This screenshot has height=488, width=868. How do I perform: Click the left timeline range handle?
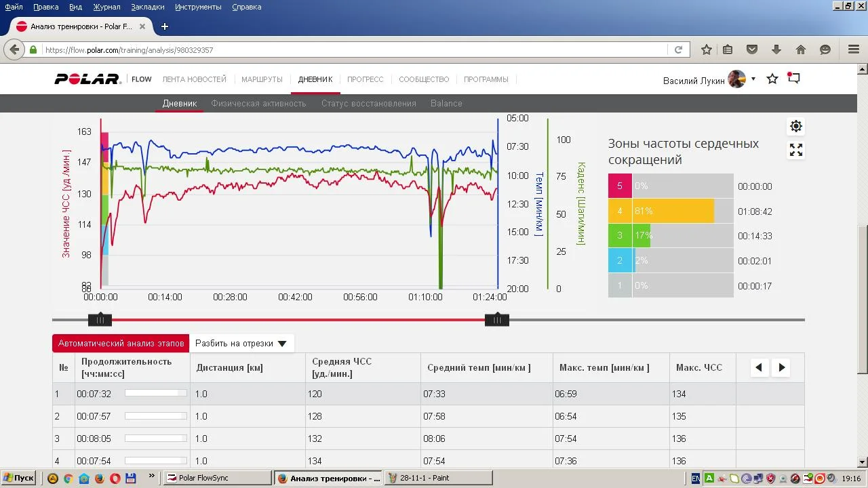pos(100,320)
